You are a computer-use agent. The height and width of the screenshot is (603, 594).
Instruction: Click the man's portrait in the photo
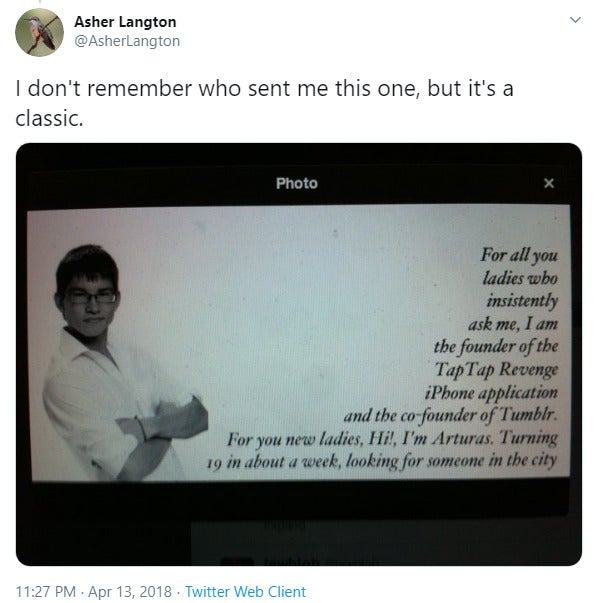[x=125, y=363]
